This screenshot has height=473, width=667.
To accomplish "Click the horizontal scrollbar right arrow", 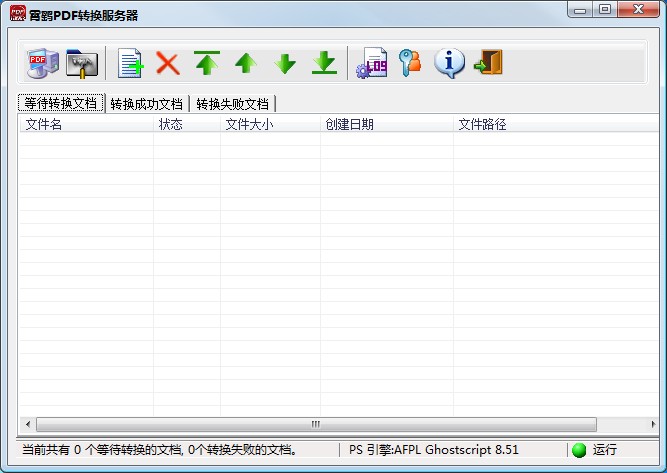I will tap(653, 424).
